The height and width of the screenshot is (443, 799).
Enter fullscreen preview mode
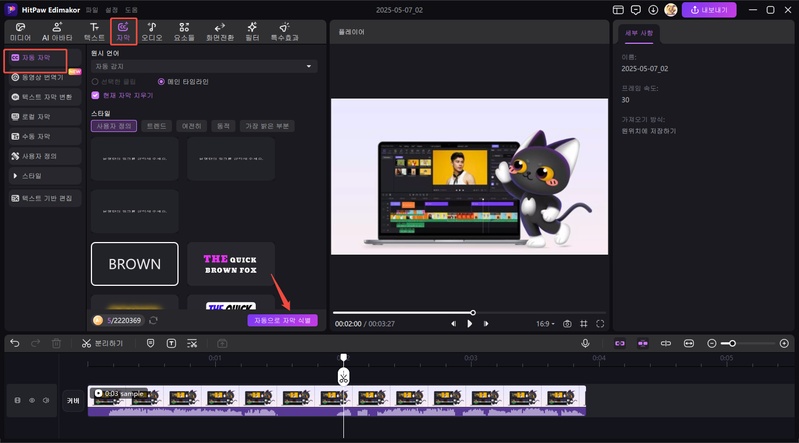(600, 324)
